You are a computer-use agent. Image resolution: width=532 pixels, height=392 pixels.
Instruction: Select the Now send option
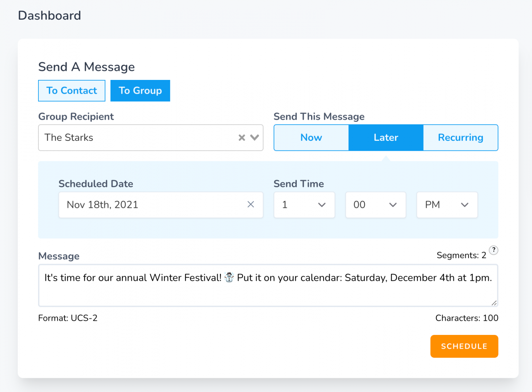tap(311, 138)
